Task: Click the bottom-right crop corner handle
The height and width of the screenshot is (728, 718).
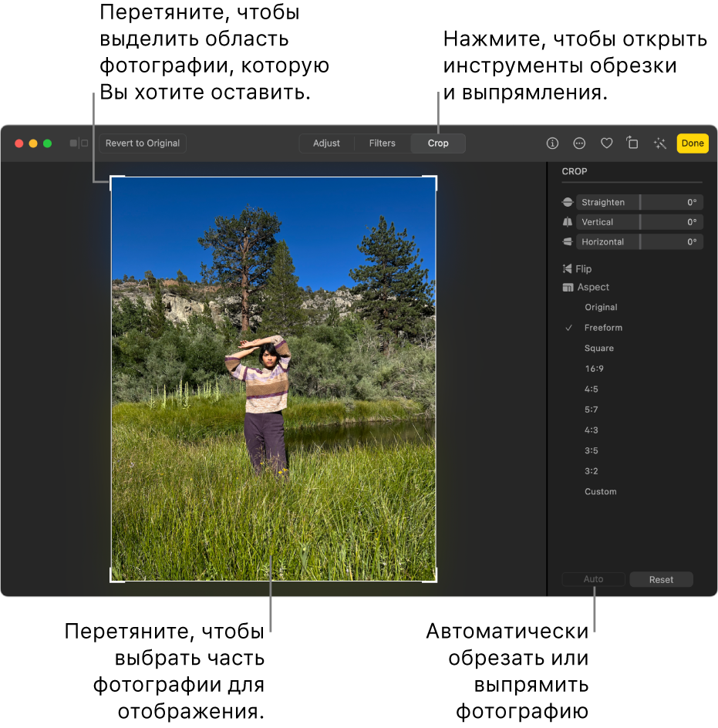Action: pos(435,581)
